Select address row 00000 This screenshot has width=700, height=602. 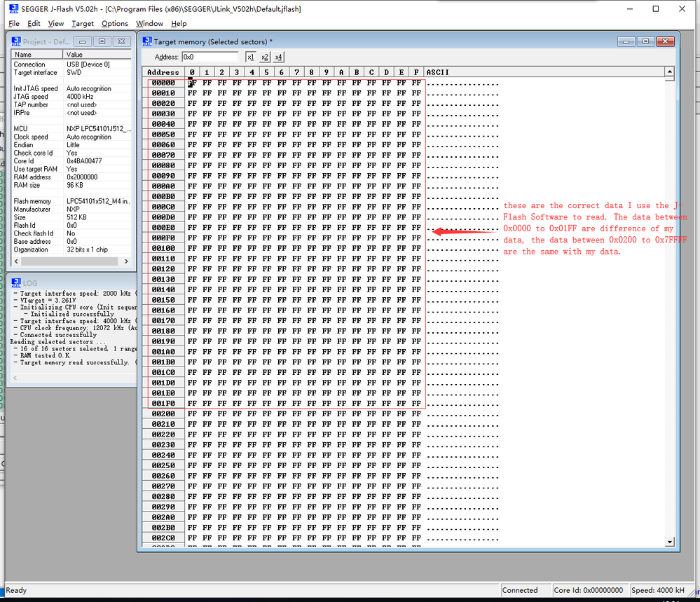coord(163,83)
